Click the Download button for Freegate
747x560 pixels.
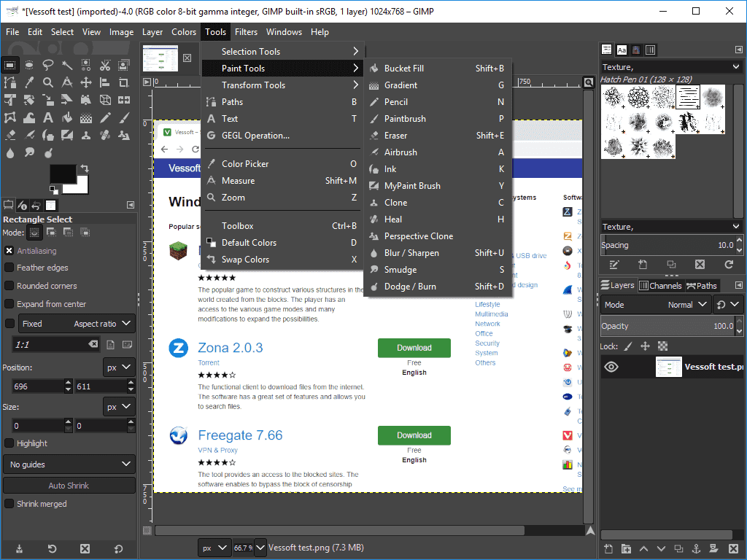[x=414, y=435]
